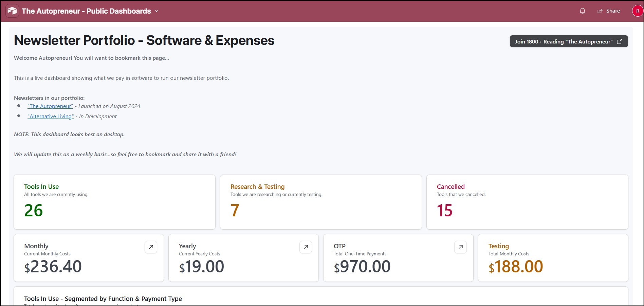Click the NOTE about desktop viewing text
This screenshot has height=306, width=644.
click(69, 134)
